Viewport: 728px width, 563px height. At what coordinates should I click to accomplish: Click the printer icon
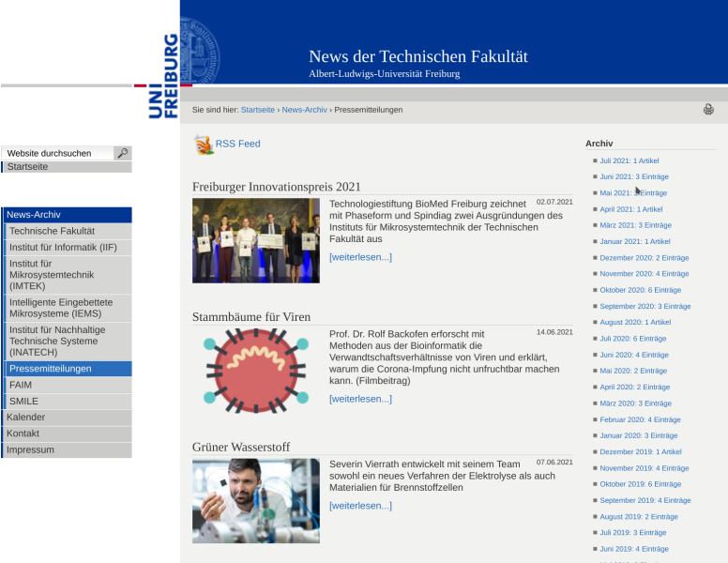click(708, 110)
